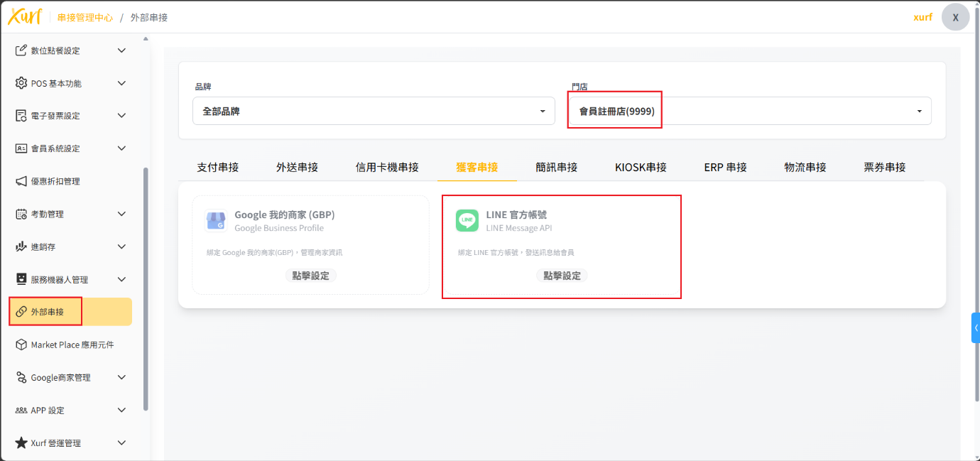Click the green LINE logo icon
This screenshot has height=461, width=980.
tap(467, 221)
